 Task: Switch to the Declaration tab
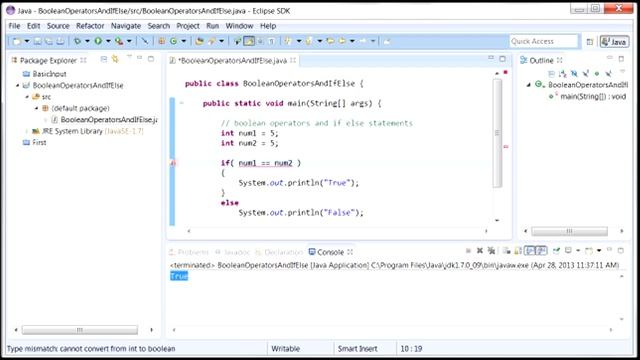[280, 252]
